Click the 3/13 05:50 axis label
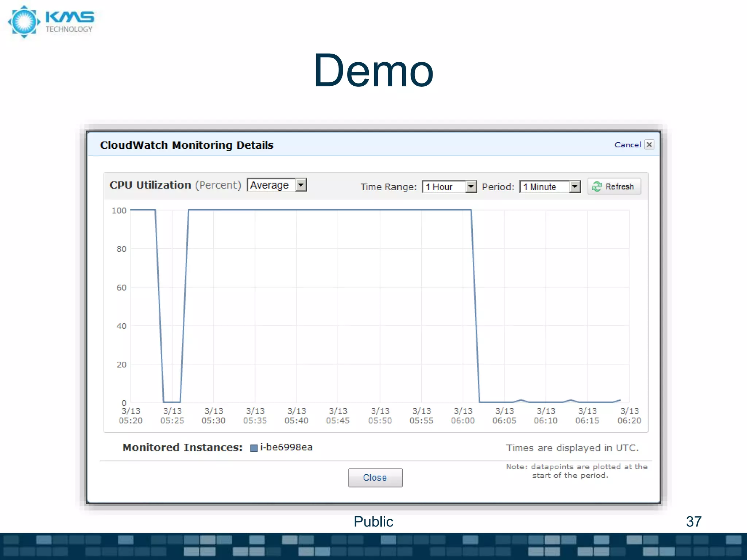 (x=380, y=416)
